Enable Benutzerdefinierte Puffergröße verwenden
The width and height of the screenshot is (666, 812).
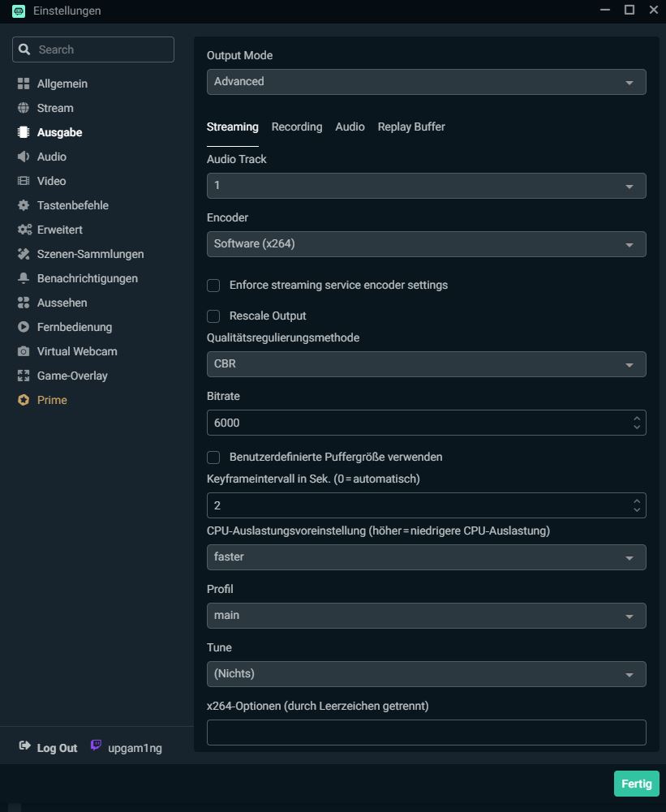[x=213, y=457]
